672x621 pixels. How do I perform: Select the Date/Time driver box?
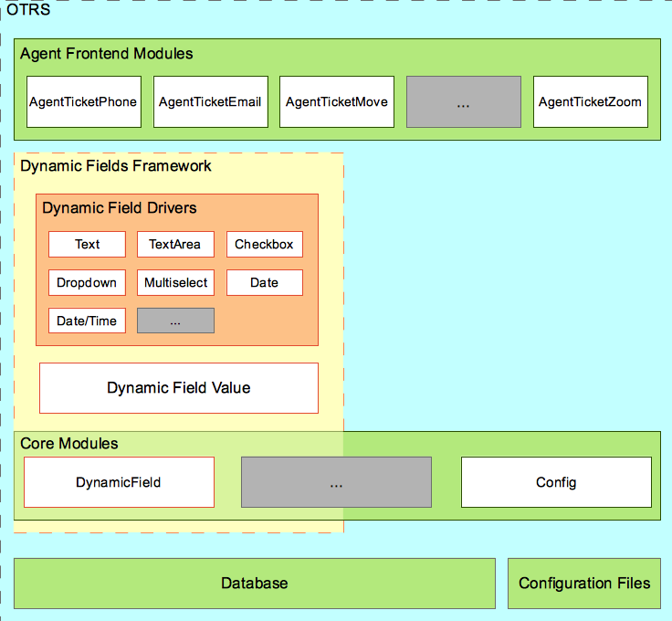(x=87, y=321)
